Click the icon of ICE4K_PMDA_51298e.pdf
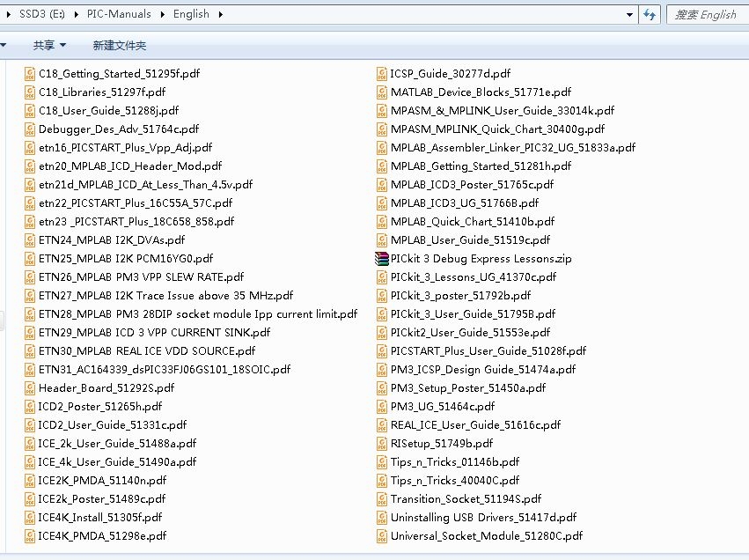The width and height of the screenshot is (749, 560). pyautogui.click(x=30, y=536)
